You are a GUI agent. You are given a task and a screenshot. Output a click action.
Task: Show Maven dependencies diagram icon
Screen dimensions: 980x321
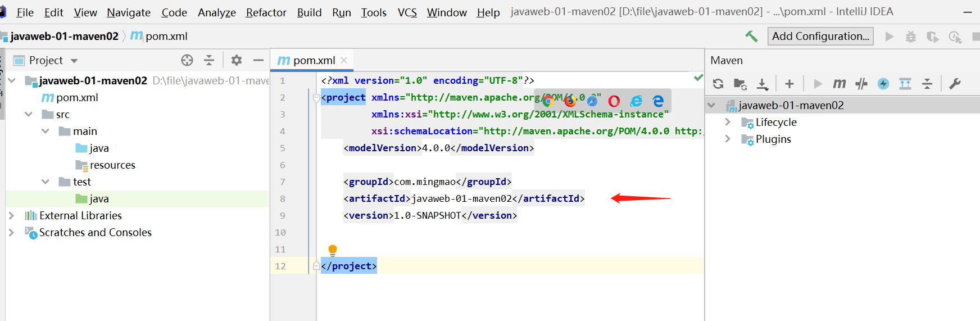tap(905, 84)
